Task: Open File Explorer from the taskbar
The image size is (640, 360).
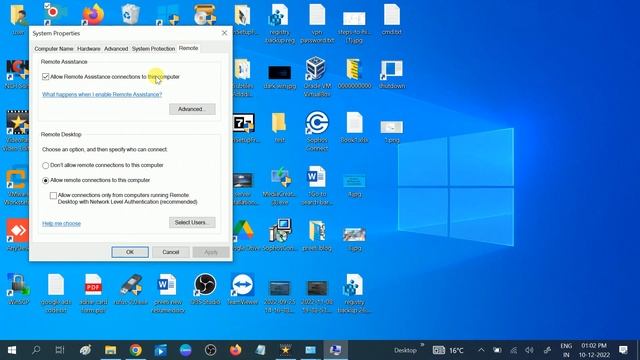Action: [111, 350]
